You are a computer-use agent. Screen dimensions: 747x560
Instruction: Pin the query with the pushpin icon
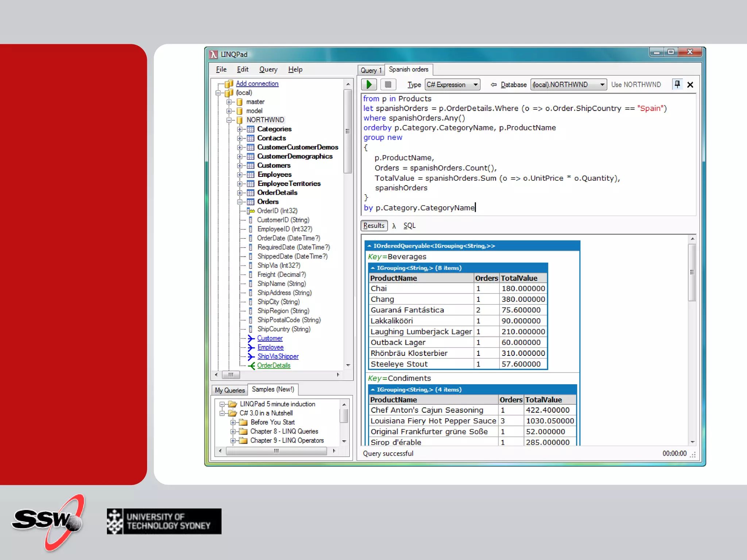click(x=677, y=85)
